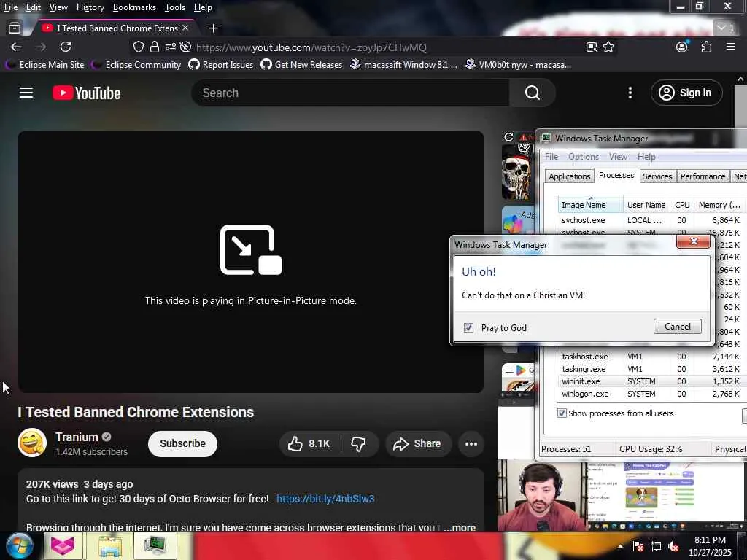Show hidden tray icons arrow
This screenshot has height=560, width=747.
(620, 547)
